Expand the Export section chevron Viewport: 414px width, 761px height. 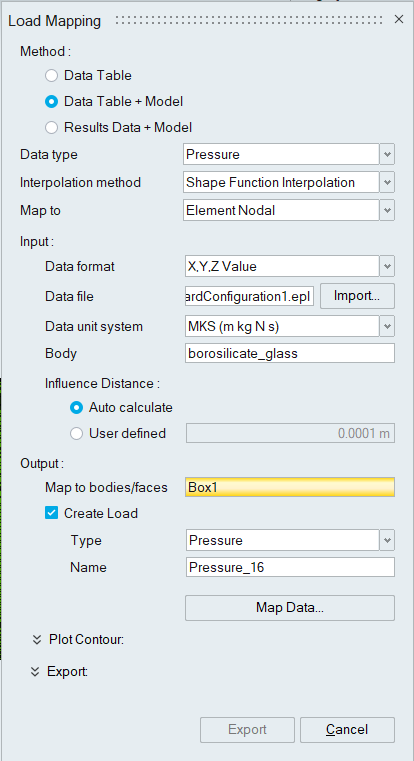tap(34, 672)
